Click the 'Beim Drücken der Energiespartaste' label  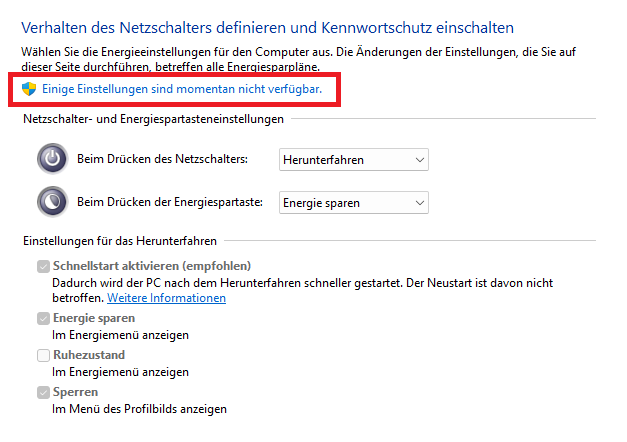[x=169, y=202]
